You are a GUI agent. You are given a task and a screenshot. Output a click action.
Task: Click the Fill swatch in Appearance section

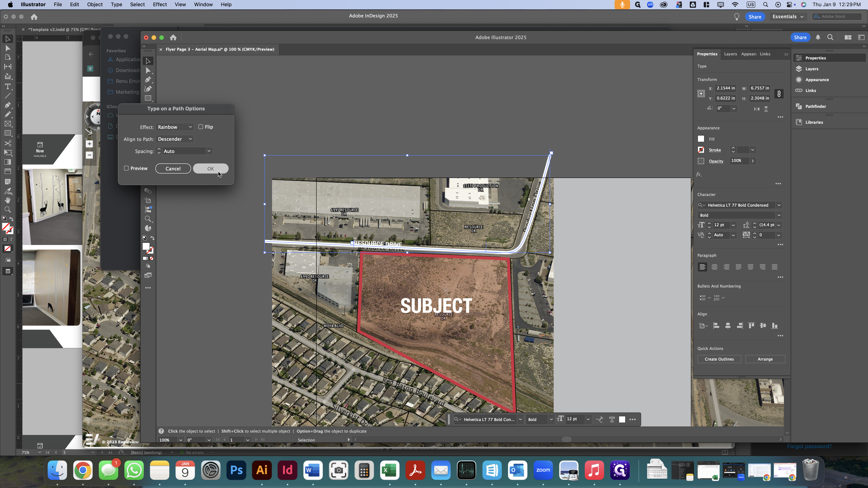coord(701,139)
